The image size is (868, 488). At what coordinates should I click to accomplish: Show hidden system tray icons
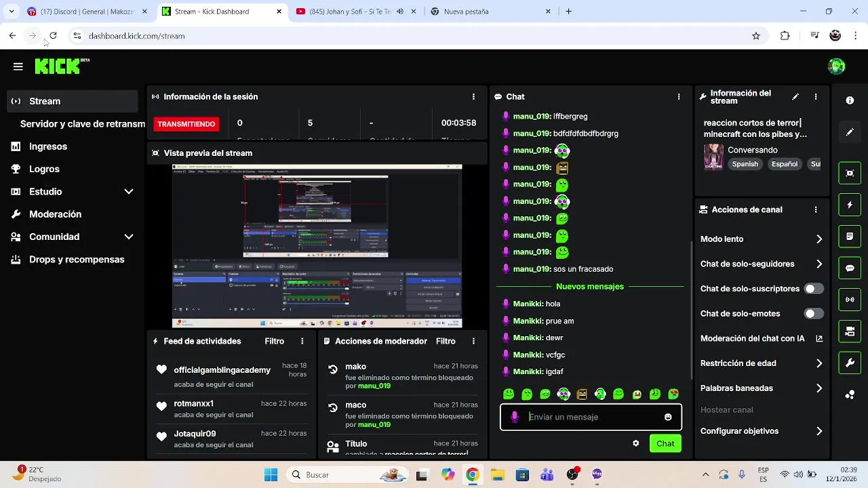(x=706, y=474)
